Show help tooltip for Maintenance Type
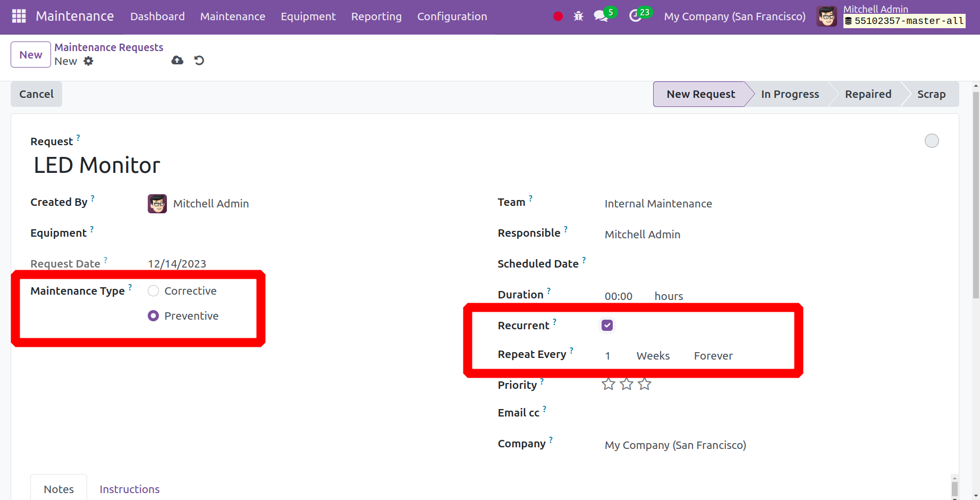 click(x=130, y=287)
